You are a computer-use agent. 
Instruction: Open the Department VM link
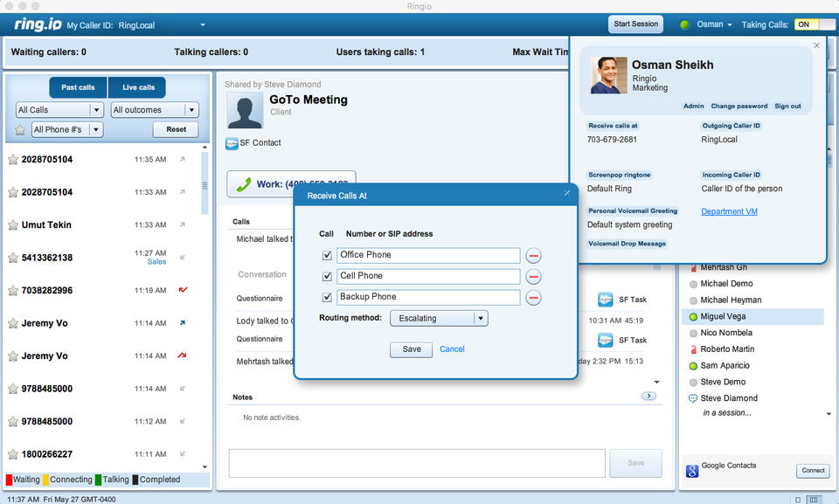(729, 212)
